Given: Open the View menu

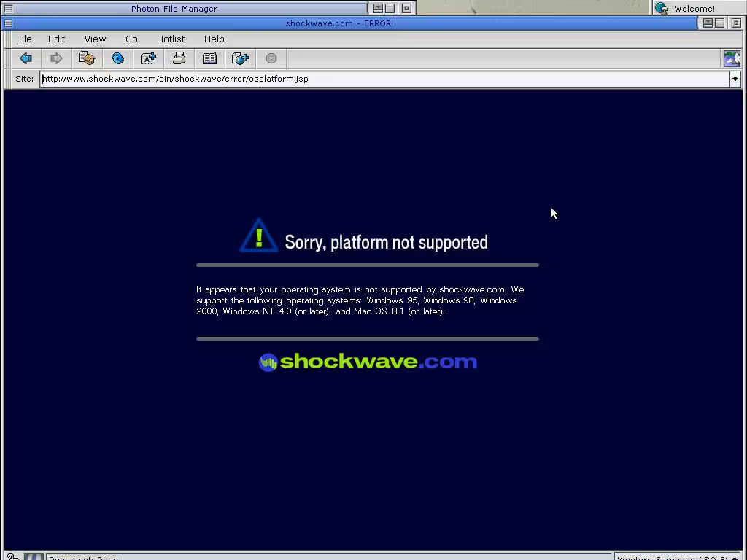Looking at the screenshot, I should pos(95,39).
